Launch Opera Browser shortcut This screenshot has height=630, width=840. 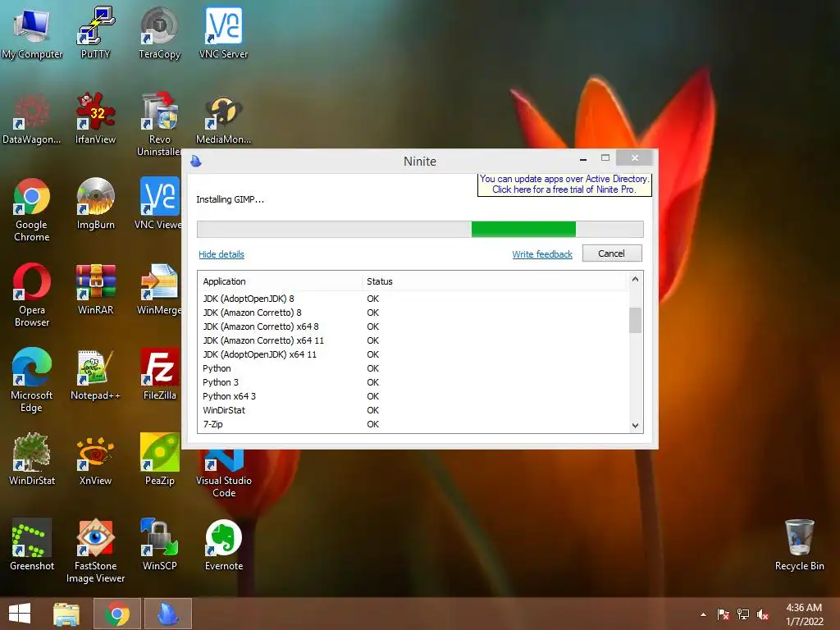pyautogui.click(x=32, y=295)
